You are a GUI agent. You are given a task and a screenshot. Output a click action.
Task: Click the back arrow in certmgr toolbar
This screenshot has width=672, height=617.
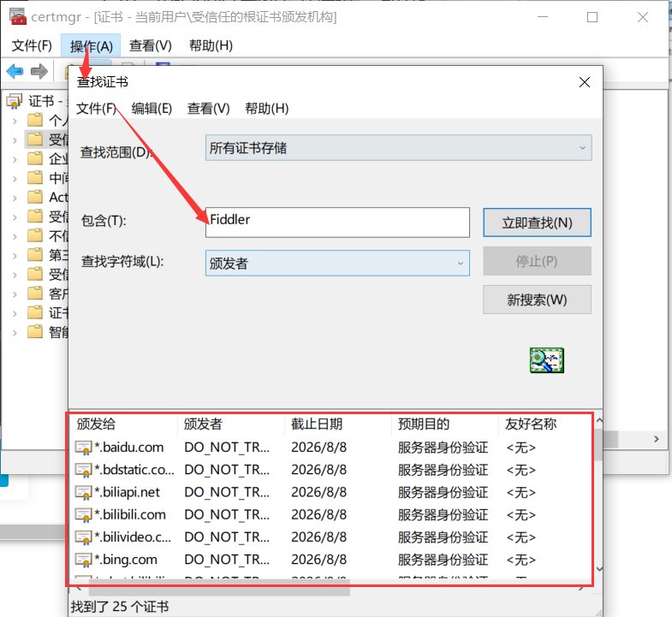pos(15,71)
